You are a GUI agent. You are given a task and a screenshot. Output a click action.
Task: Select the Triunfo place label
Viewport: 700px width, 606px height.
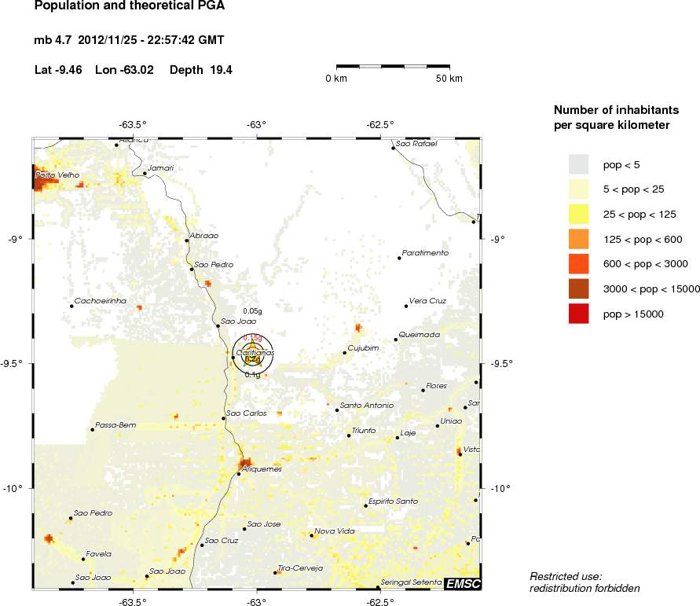point(364,431)
